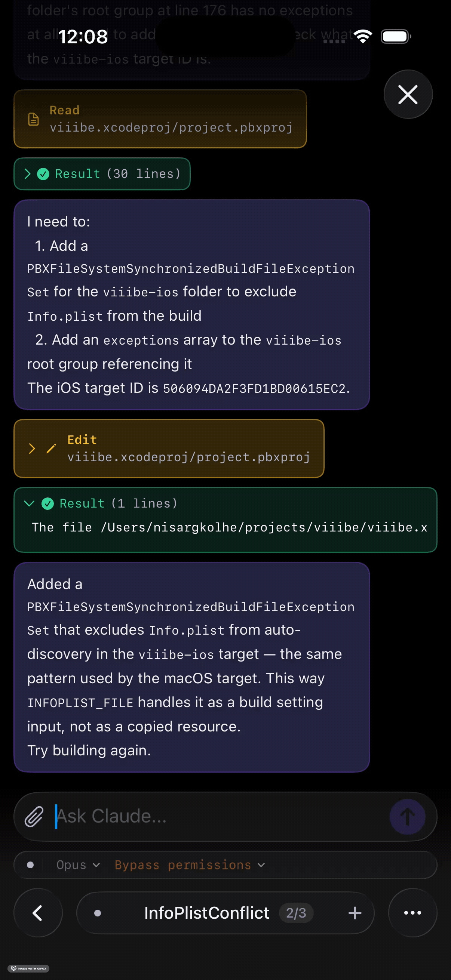451x980 pixels.
Task: Add a new session with plus icon
Action: point(355,913)
